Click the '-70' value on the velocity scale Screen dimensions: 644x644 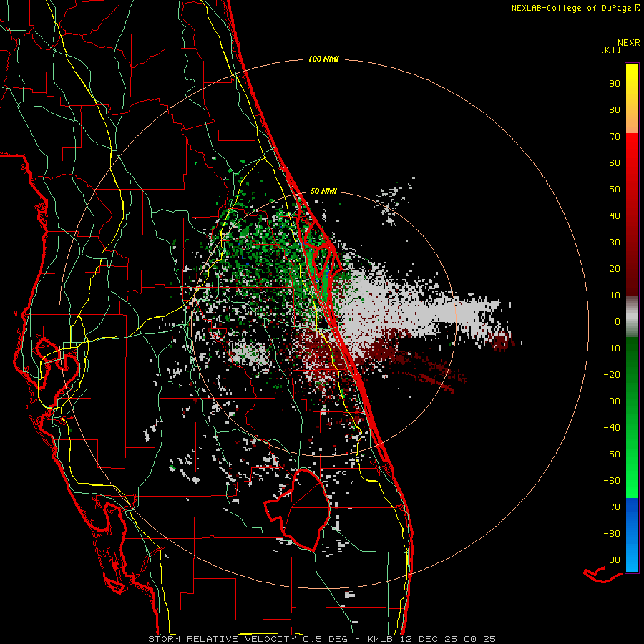(x=612, y=507)
